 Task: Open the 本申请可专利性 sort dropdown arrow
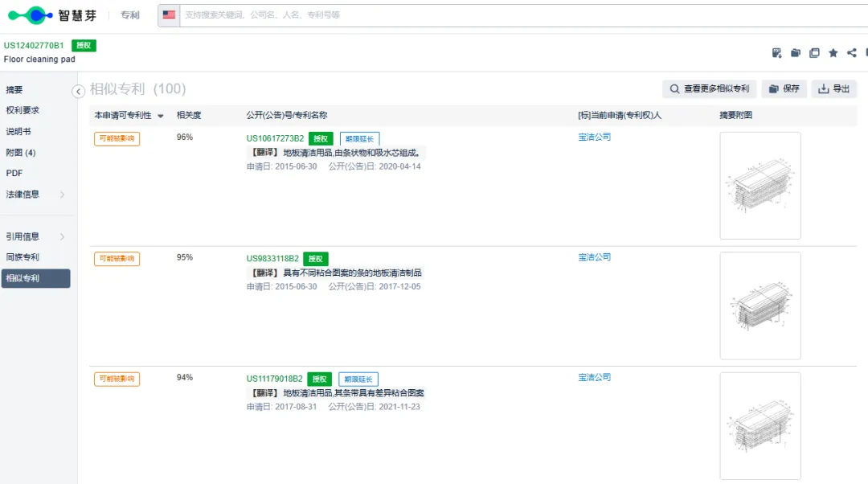coord(161,116)
